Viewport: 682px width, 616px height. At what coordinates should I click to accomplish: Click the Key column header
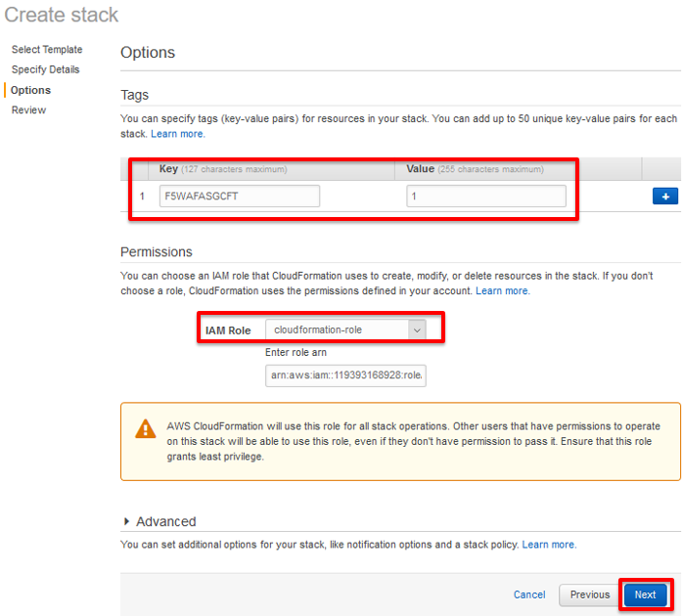(168, 169)
